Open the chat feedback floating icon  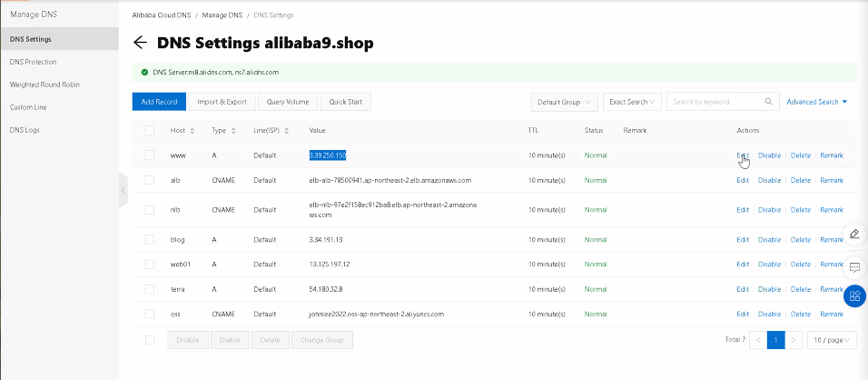point(854,267)
